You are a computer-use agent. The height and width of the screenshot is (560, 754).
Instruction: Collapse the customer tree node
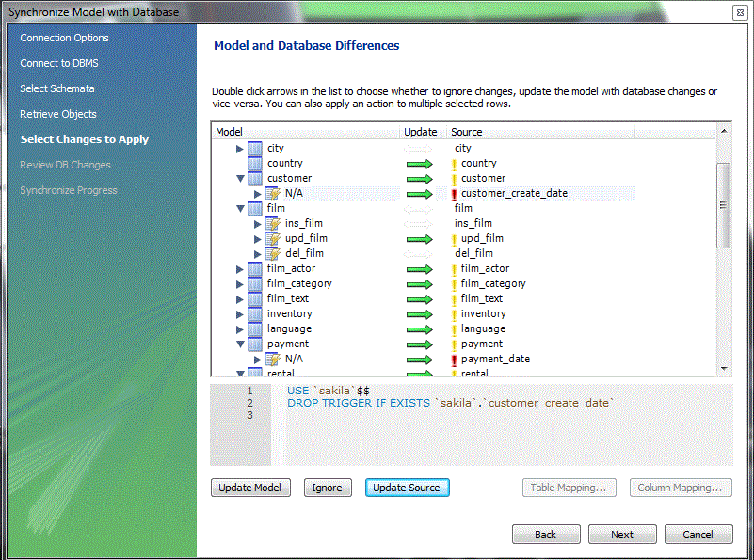241,178
